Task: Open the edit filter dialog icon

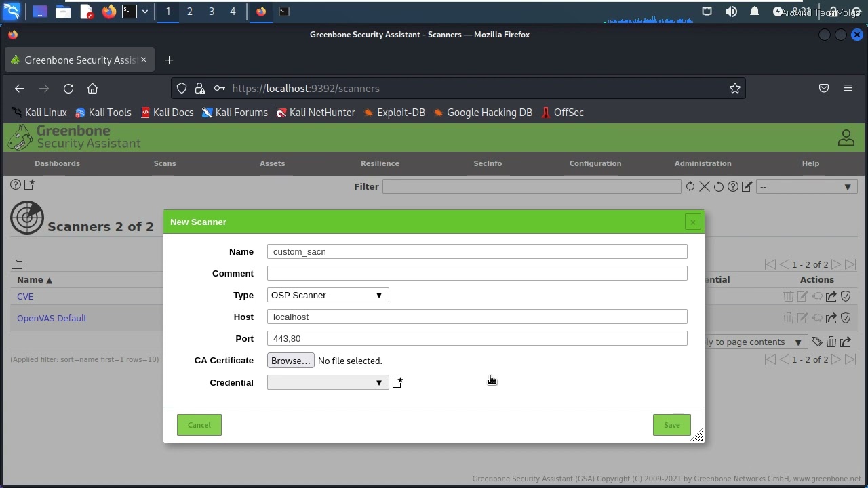Action: click(x=747, y=186)
